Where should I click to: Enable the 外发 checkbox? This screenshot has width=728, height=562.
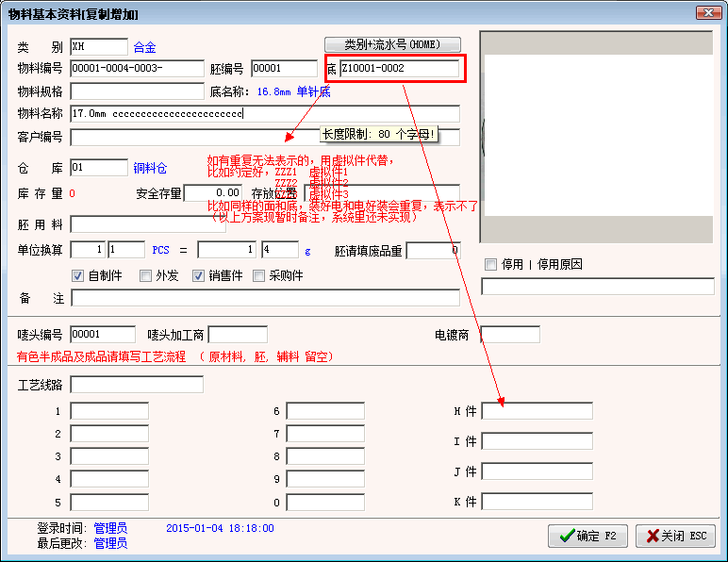click(145, 275)
